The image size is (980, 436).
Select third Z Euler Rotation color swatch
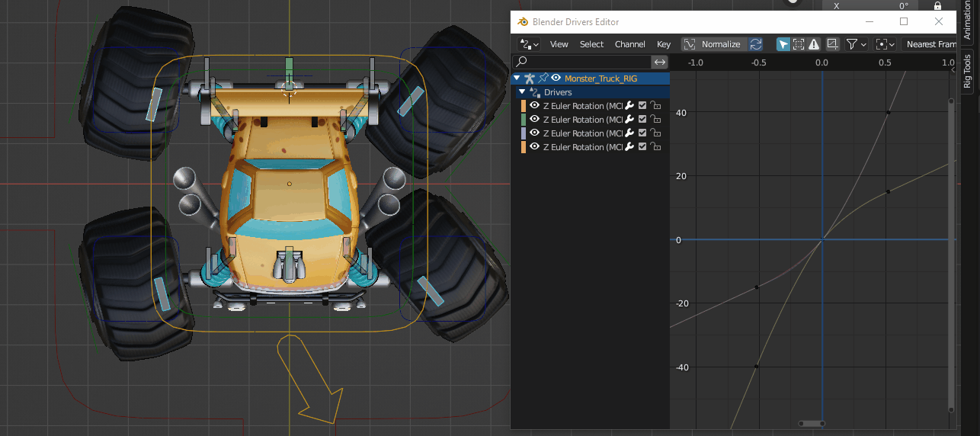524,133
